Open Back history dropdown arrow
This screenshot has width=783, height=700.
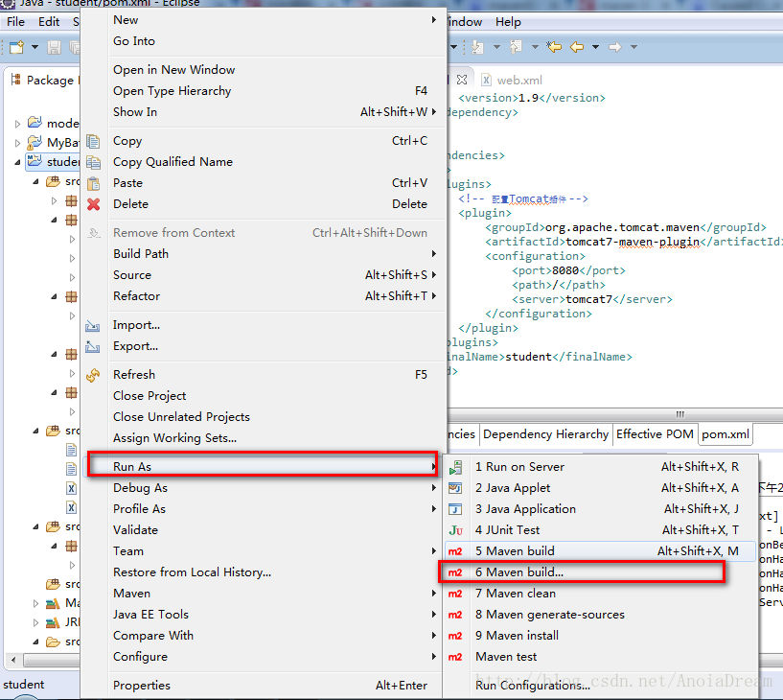pos(596,47)
